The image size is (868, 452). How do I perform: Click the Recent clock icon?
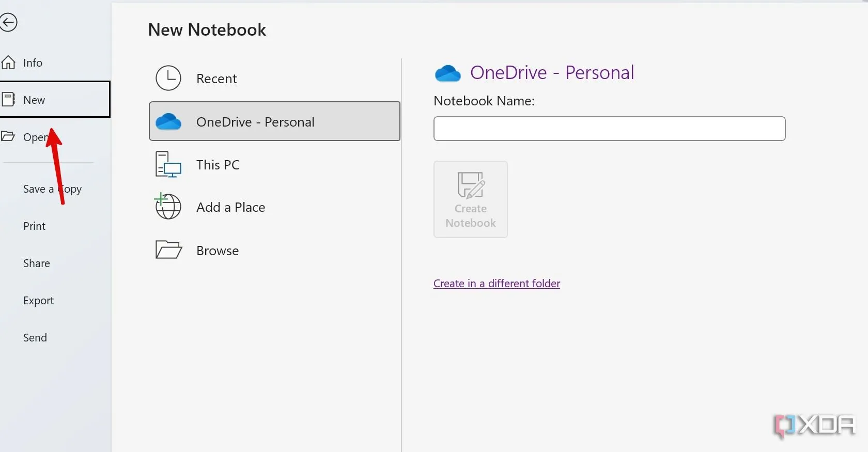(x=168, y=78)
